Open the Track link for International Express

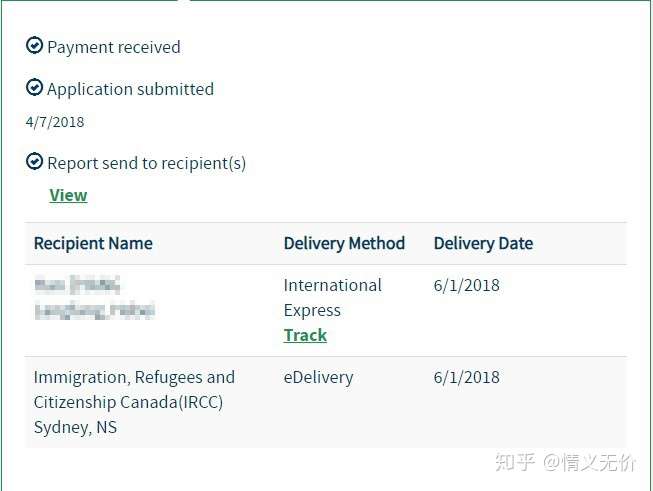coord(305,335)
